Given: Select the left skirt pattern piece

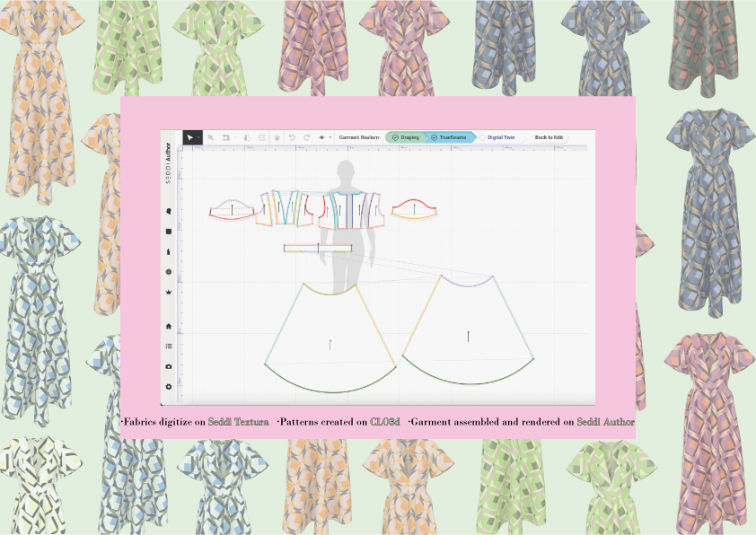Looking at the screenshot, I should (330, 337).
